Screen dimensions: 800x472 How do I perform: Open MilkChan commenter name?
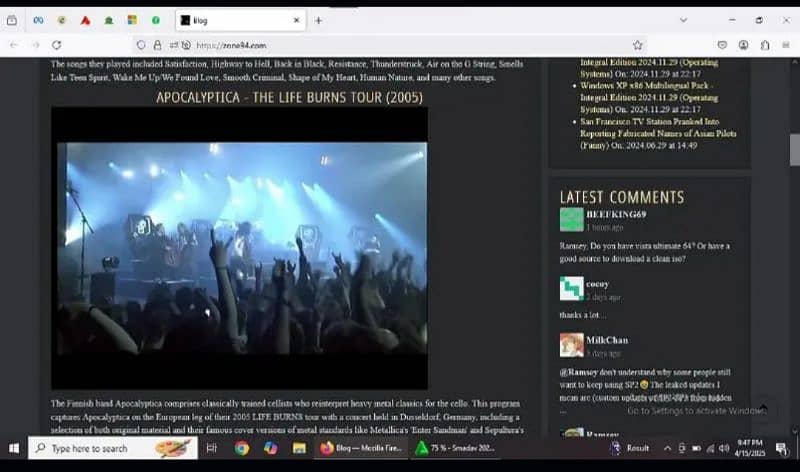tap(607, 340)
